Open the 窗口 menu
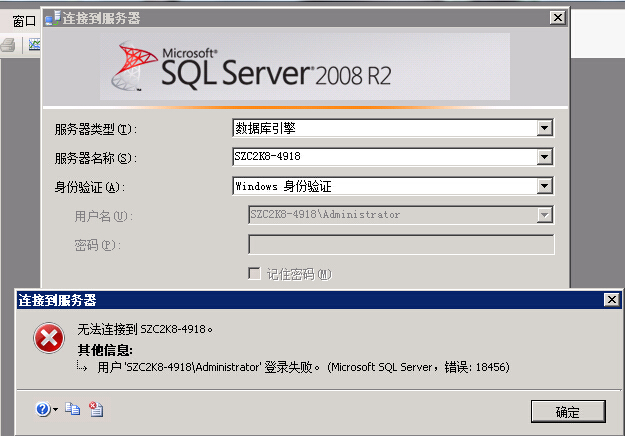 (23, 20)
